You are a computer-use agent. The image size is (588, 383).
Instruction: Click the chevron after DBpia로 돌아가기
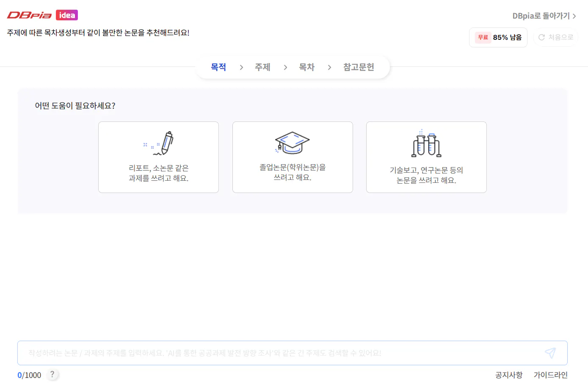(574, 16)
